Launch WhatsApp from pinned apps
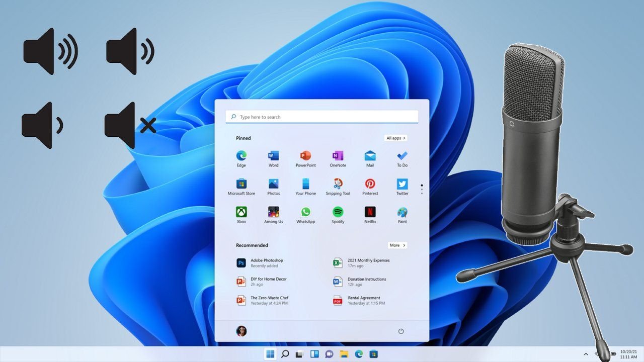The image size is (644, 362). pyautogui.click(x=305, y=215)
